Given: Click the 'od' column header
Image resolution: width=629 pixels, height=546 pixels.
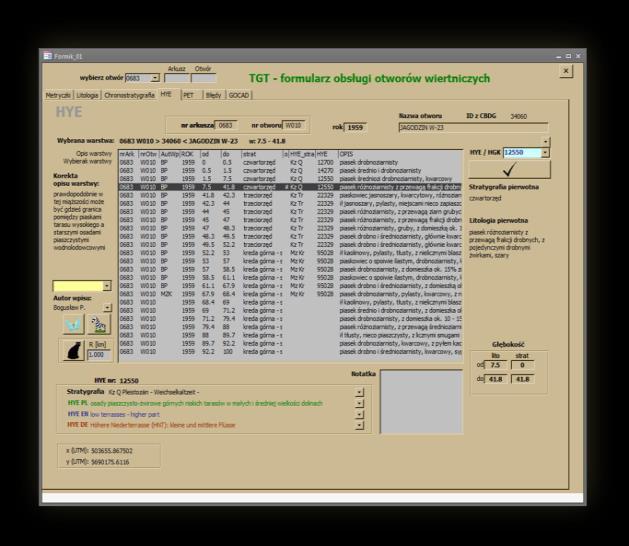Looking at the screenshot, I should 211,154.
